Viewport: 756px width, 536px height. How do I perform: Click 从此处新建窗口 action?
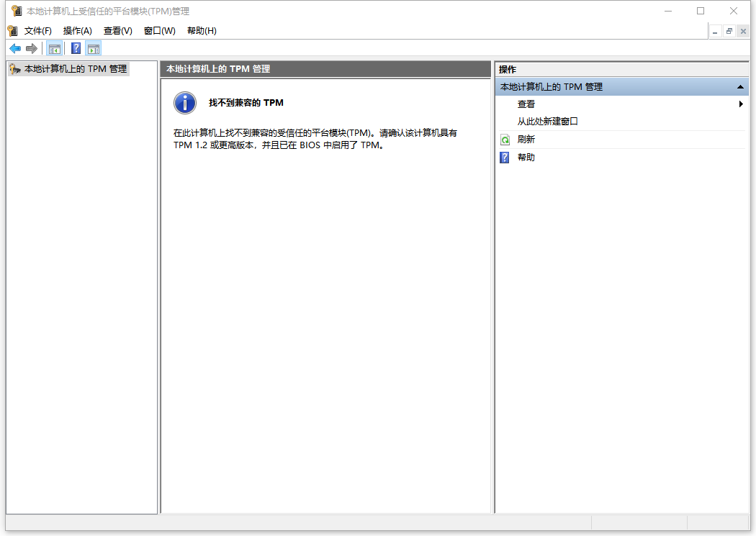[548, 122]
